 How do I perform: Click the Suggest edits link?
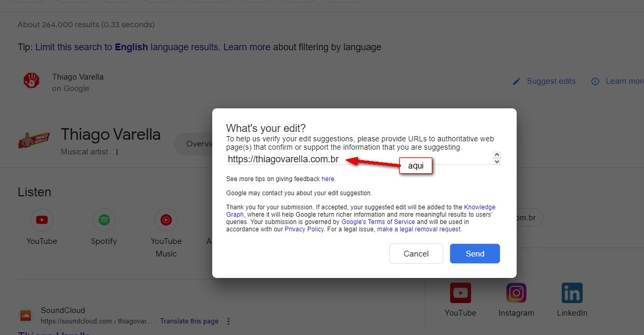(x=551, y=81)
